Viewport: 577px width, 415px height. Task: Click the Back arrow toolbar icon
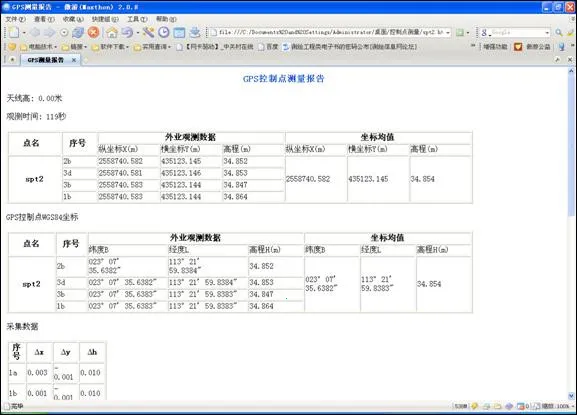pos(35,32)
